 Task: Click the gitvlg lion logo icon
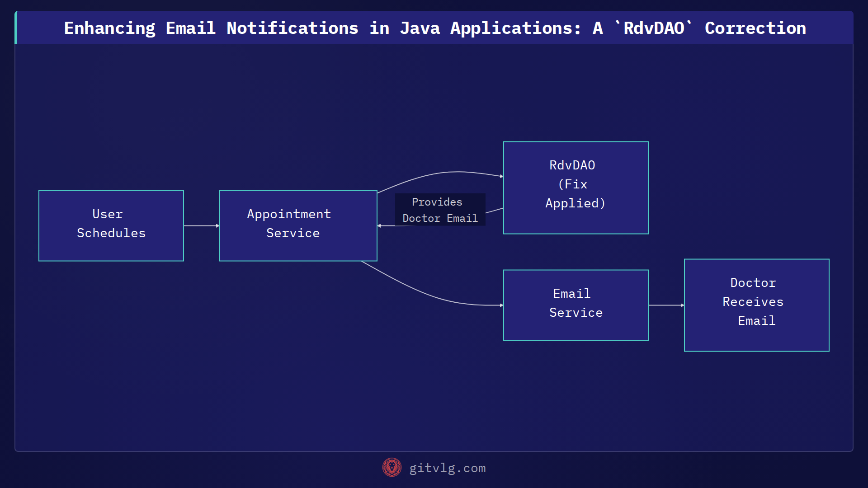(x=392, y=468)
